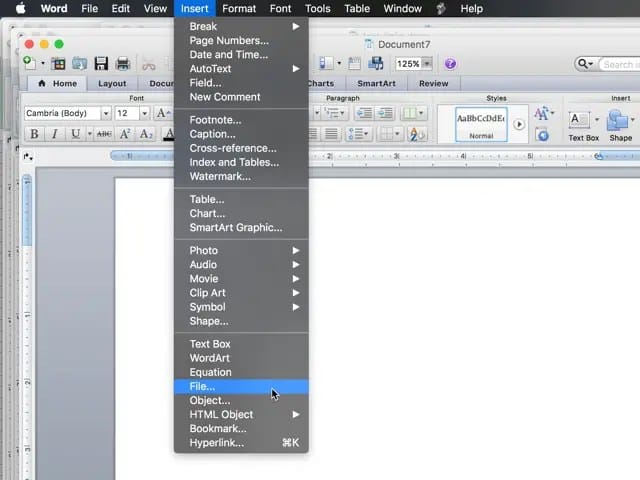Open the borders dropdown arrow
This screenshot has height=480, width=640.
(397, 133)
